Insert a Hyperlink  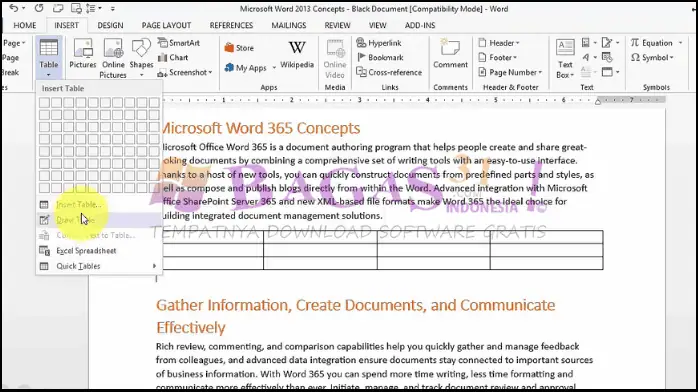click(x=379, y=43)
